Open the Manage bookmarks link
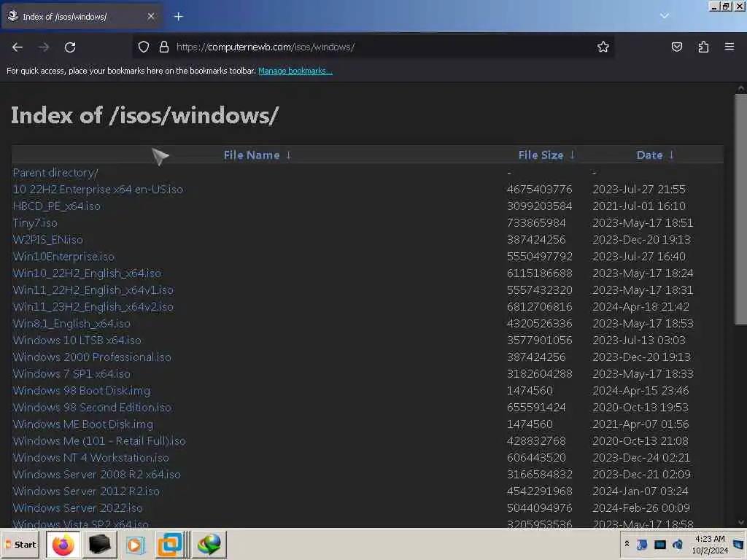The height and width of the screenshot is (560, 747). pyautogui.click(x=295, y=71)
